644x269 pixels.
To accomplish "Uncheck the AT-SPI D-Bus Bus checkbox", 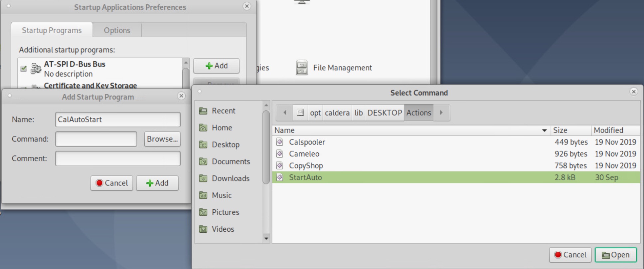I will point(24,69).
